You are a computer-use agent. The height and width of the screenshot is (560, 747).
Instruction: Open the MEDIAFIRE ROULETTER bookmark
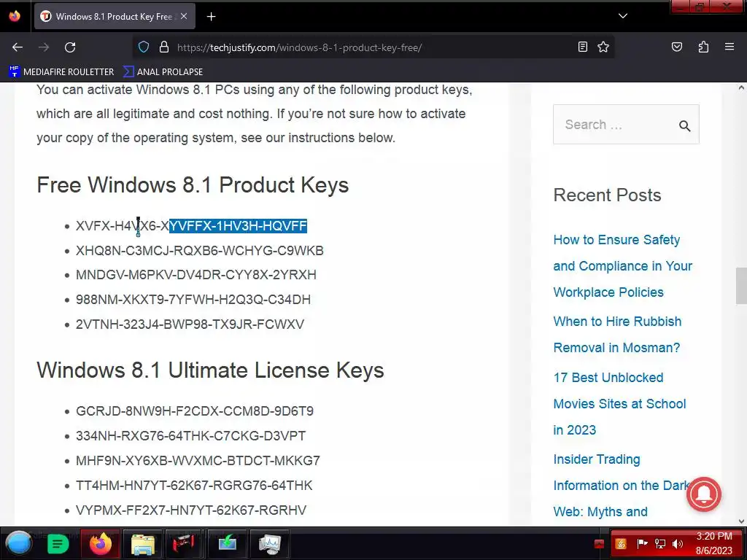61,72
